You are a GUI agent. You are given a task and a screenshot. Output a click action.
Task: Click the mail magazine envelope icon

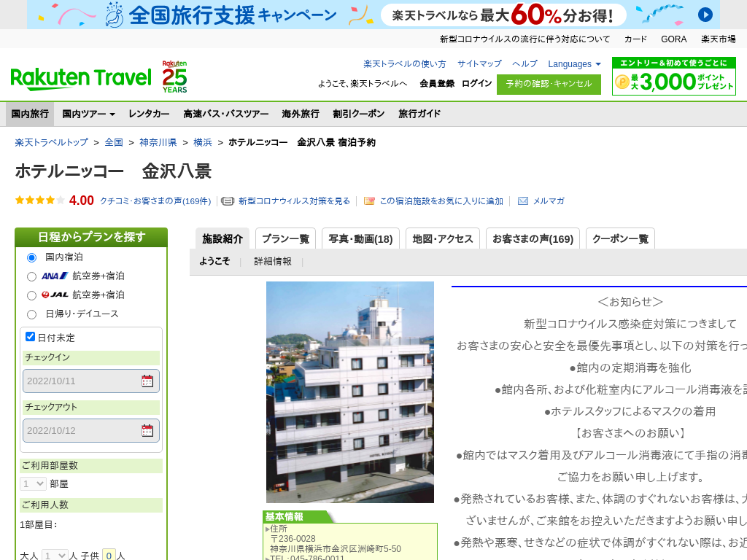pyautogui.click(x=522, y=201)
